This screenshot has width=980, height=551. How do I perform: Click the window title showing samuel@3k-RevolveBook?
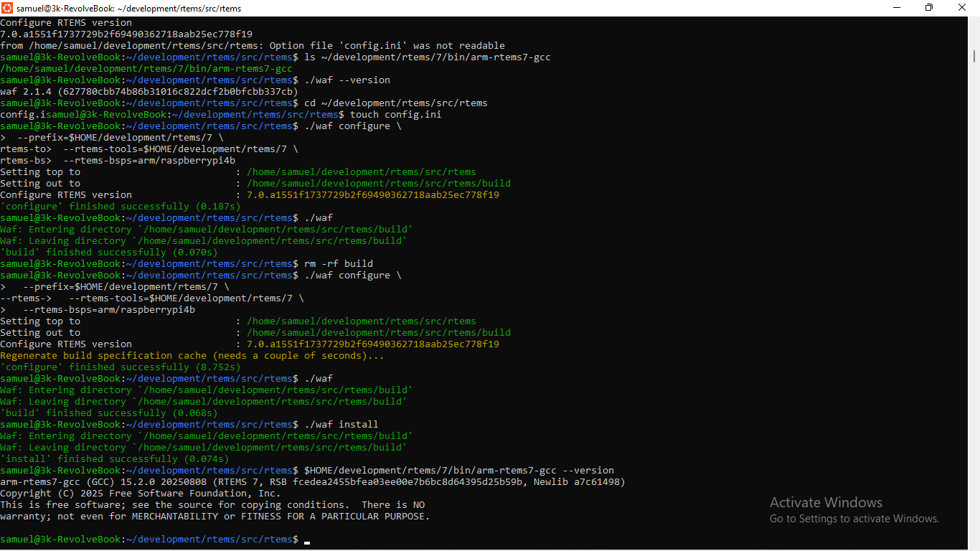(x=128, y=9)
